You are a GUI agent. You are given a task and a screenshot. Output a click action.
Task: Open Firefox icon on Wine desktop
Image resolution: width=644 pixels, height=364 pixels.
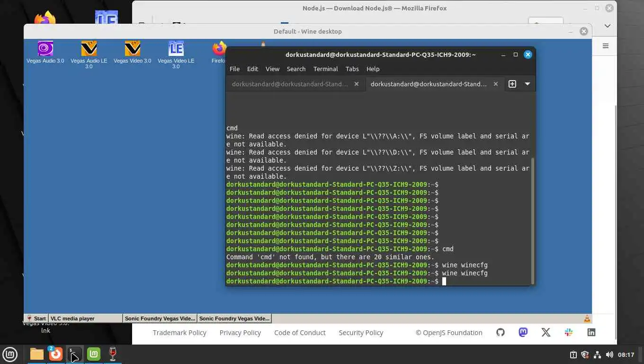pos(219,52)
